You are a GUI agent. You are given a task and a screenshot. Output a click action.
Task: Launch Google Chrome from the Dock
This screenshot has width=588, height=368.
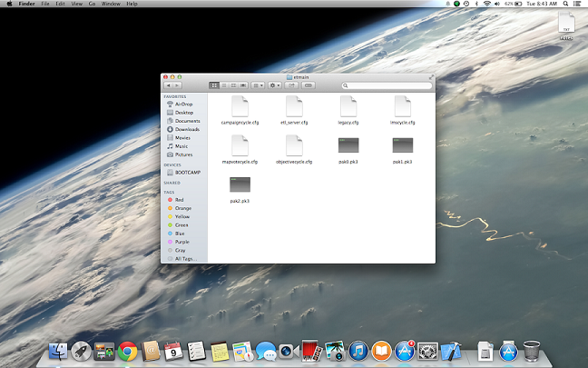pyautogui.click(x=127, y=351)
